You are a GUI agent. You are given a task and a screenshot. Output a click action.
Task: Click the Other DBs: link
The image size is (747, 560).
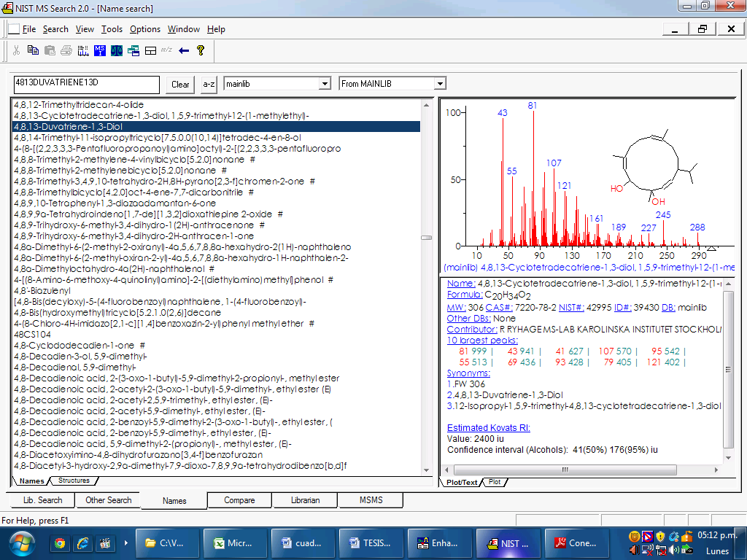[x=469, y=319]
